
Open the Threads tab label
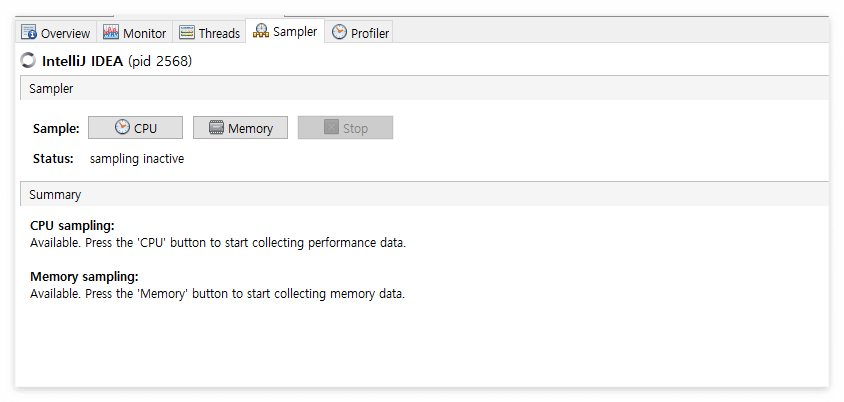coord(219,33)
